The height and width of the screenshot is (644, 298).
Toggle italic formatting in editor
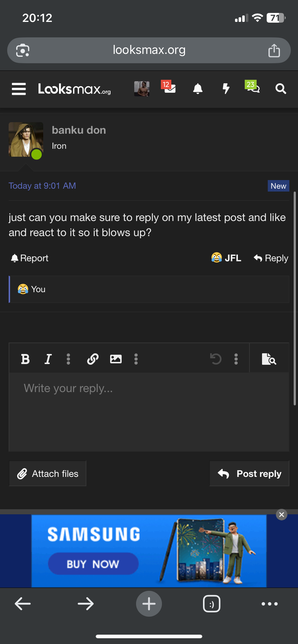click(48, 359)
